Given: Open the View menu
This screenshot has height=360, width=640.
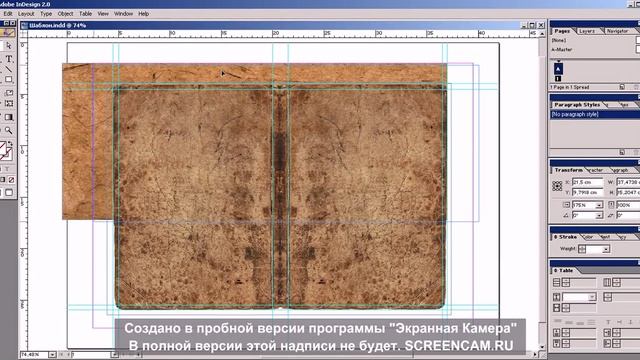Looking at the screenshot, I should pos(103,13).
